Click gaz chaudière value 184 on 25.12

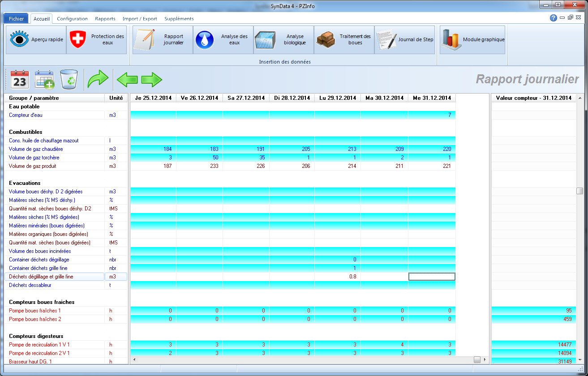click(153, 149)
